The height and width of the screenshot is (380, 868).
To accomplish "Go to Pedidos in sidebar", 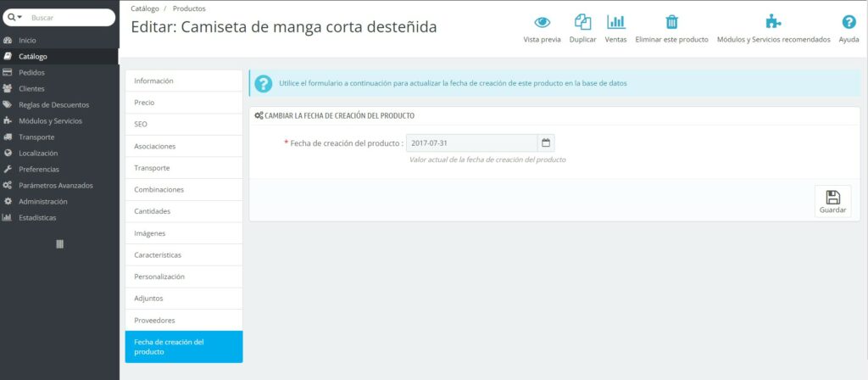I will (x=31, y=72).
